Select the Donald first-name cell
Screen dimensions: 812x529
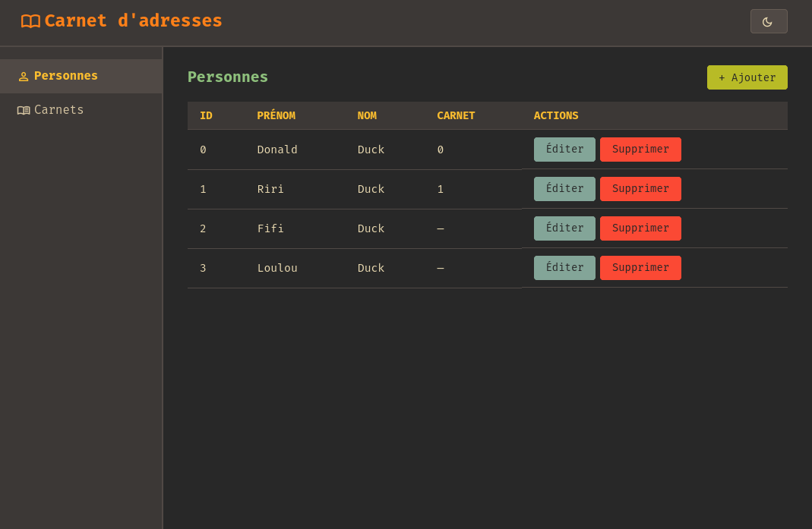click(x=277, y=150)
